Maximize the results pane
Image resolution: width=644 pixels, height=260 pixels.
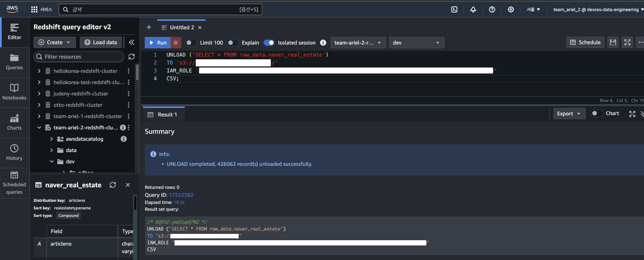click(x=632, y=114)
